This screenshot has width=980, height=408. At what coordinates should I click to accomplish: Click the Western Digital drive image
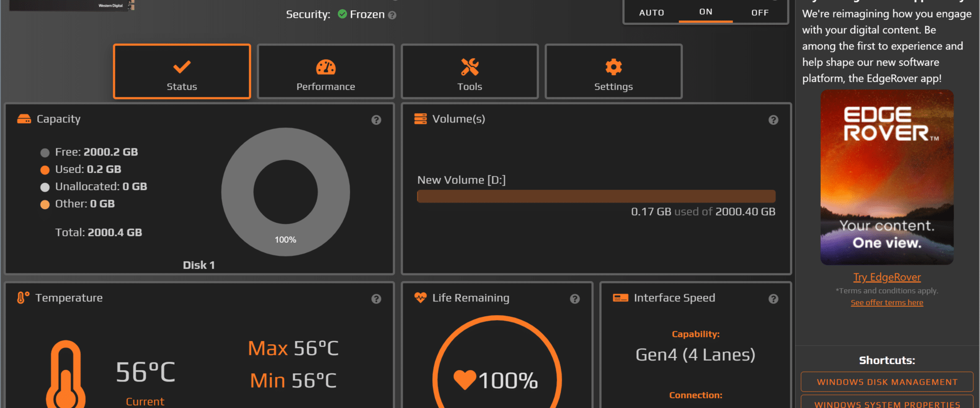71,5
